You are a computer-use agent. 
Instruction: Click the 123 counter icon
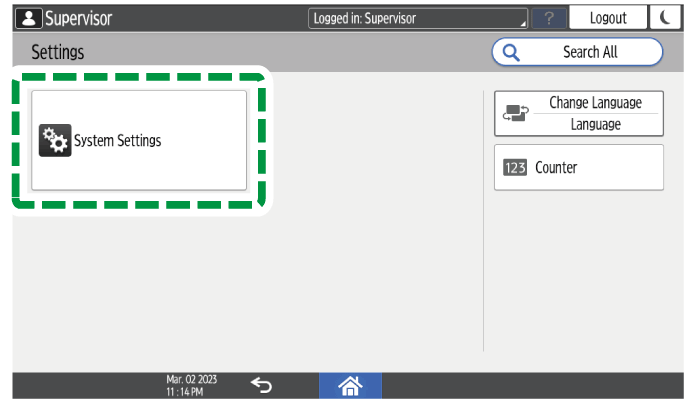coord(515,168)
